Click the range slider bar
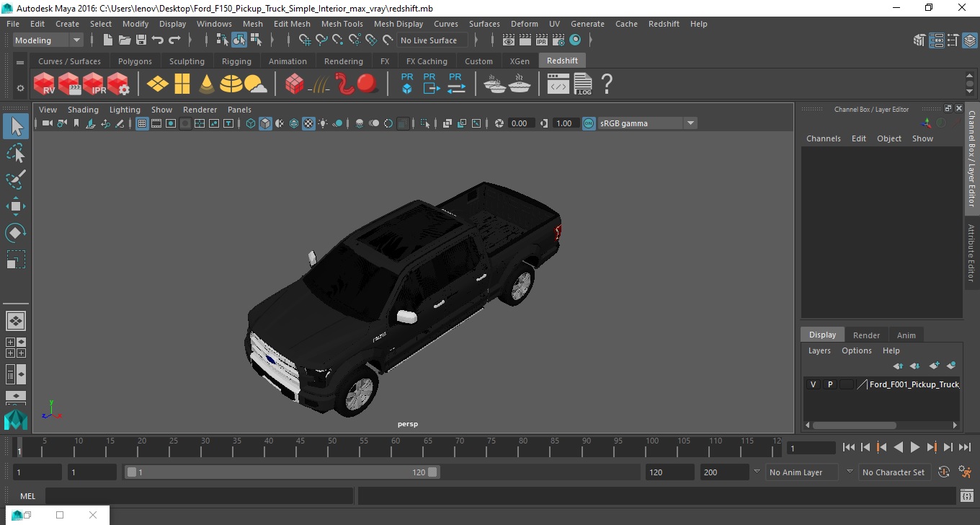Image resolution: width=980 pixels, height=525 pixels. 282,472
